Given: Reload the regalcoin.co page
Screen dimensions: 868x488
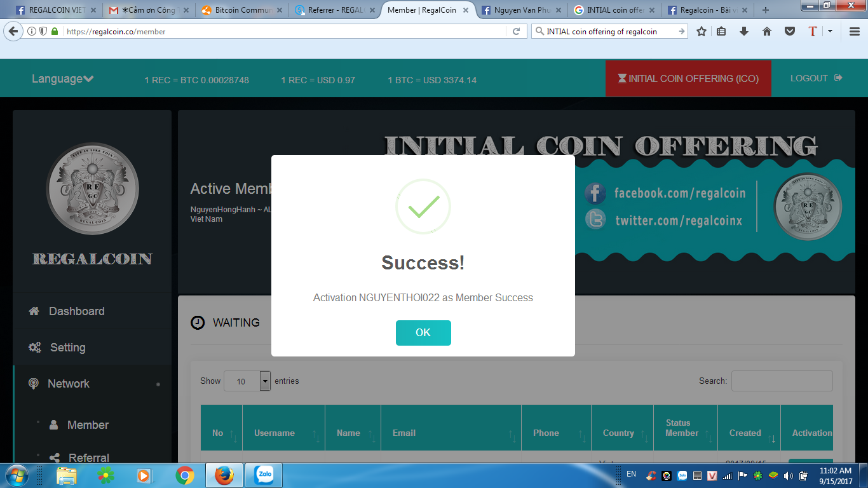Looking at the screenshot, I should tap(517, 31).
